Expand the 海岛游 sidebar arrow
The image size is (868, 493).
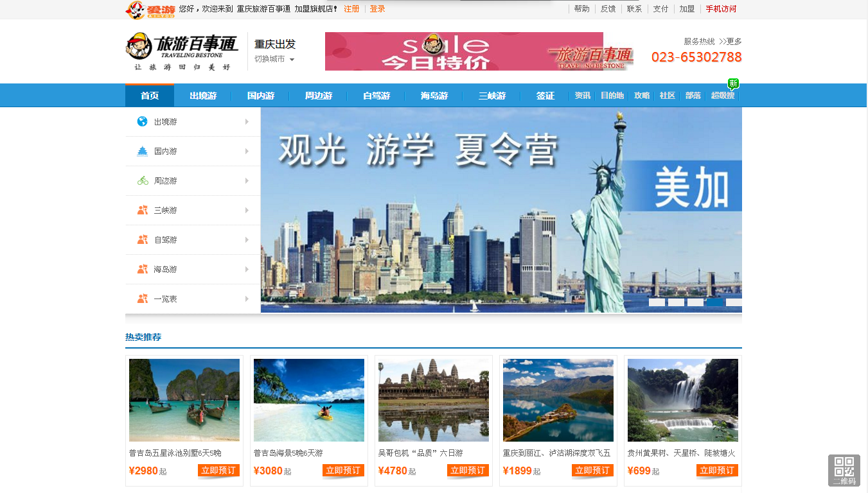[247, 269]
